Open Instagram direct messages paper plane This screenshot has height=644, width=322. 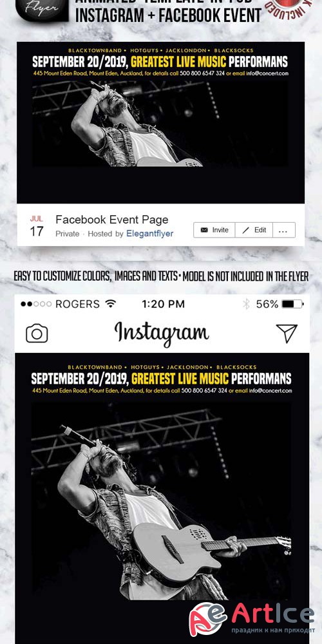[287, 333]
